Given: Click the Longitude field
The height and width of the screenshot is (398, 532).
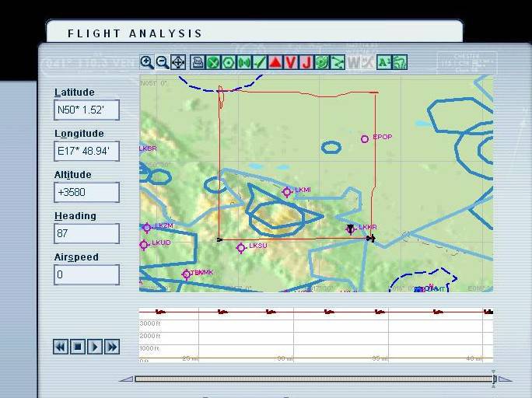Looking at the screenshot, I should click(x=87, y=151).
